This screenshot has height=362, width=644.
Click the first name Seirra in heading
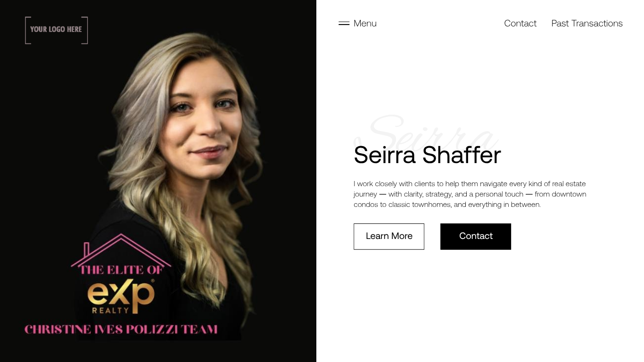(385, 155)
